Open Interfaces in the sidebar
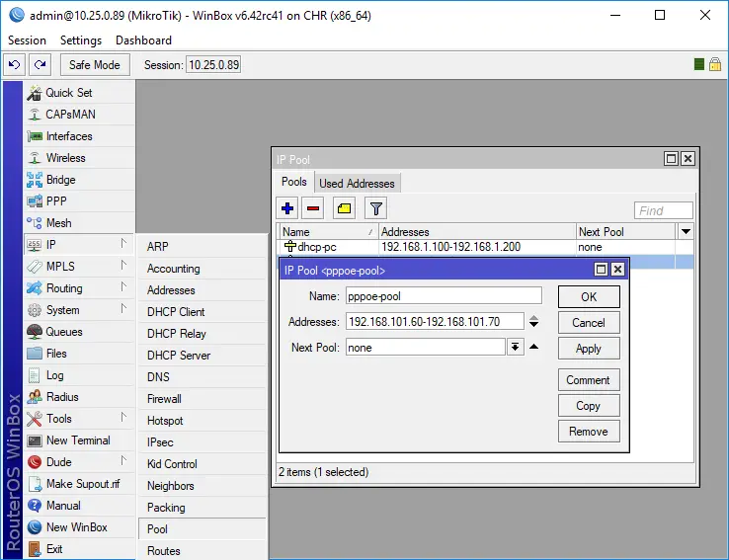 (x=79, y=136)
